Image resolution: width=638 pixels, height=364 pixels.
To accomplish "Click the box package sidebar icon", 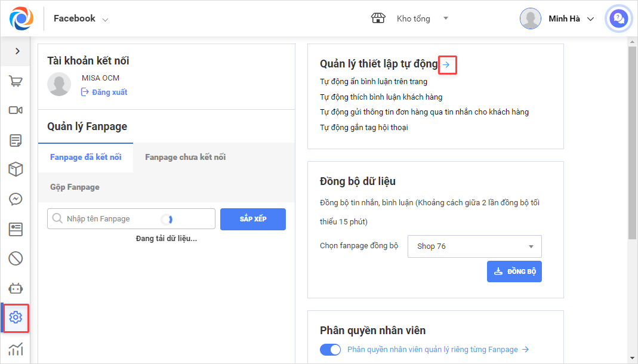I will click(16, 169).
